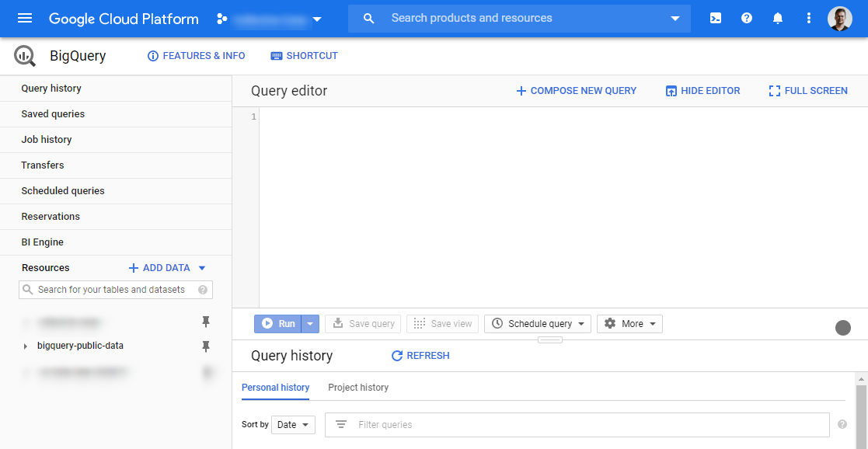Open Transfers in the sidebar
The width and height of the screenshot is (868, 449).
coord(116,165)
